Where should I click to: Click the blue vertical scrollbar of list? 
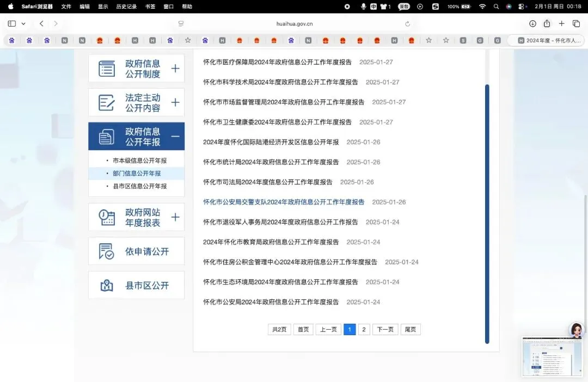pos(487,214)
